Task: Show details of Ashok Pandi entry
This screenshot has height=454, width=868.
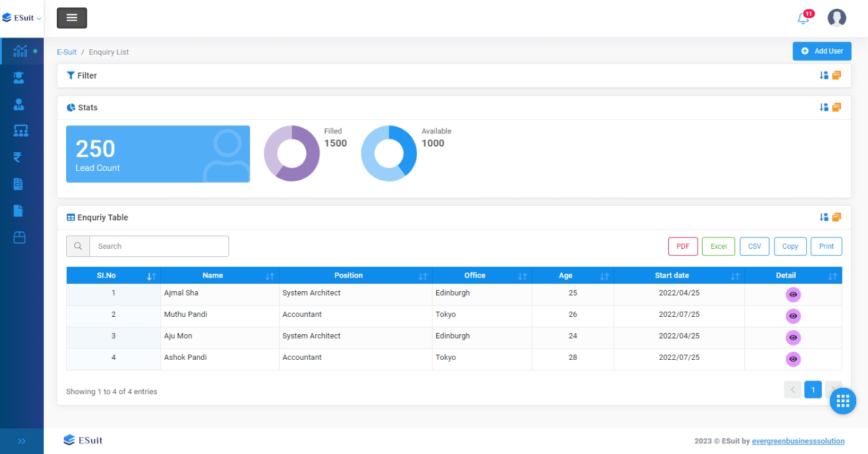Action: (x=792, y=359)
